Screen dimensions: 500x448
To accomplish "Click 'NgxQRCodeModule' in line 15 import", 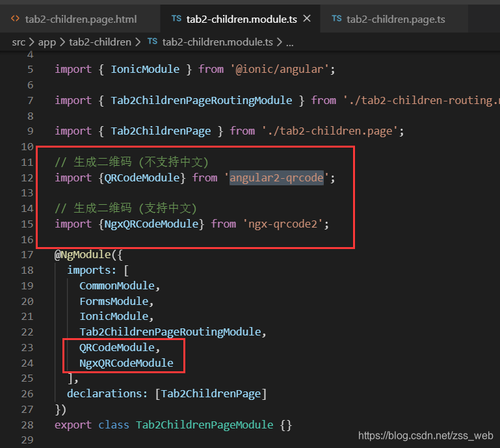I will (x=151, y=224).
